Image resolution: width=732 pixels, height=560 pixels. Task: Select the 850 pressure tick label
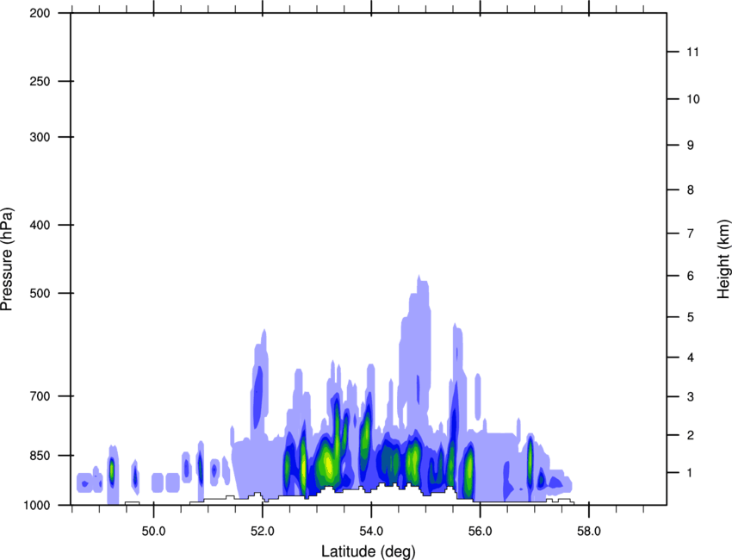pos(40,456)
